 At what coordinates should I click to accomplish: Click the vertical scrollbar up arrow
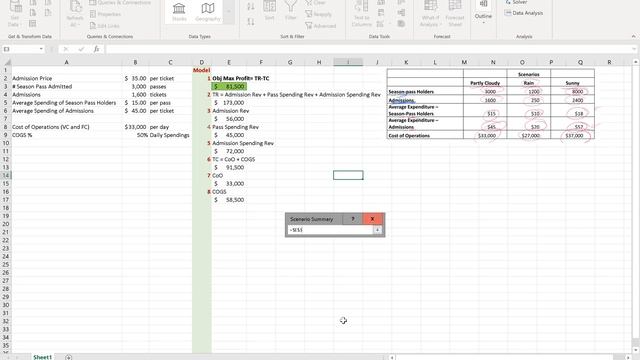click(636, 62)
